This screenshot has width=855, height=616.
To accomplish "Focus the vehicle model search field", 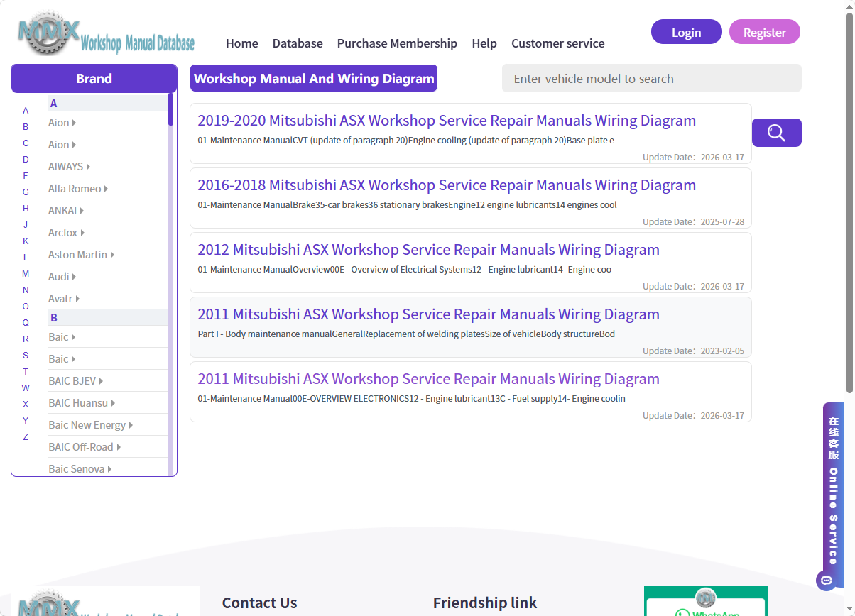I will pyautogui.click(x=652, y=78).
